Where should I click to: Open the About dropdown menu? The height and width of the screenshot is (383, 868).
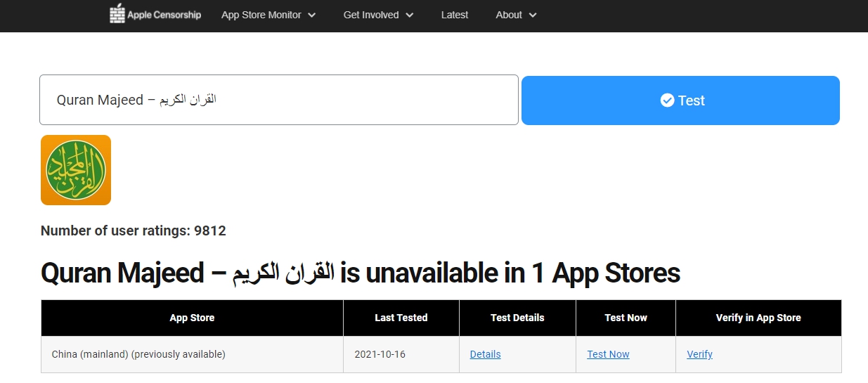coord(516,15)
